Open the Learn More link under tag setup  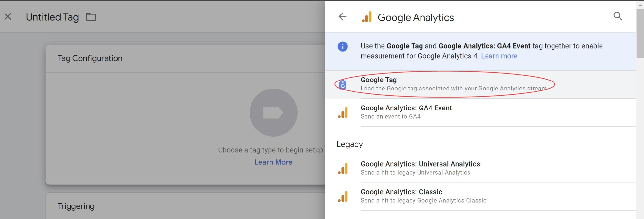coord(273,162)
